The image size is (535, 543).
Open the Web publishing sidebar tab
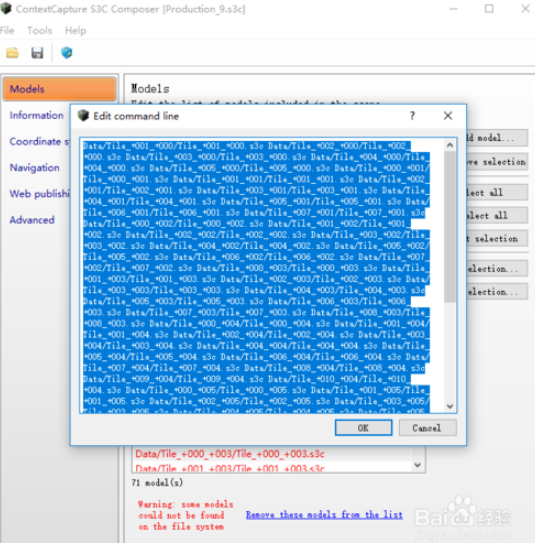(39, 194)
